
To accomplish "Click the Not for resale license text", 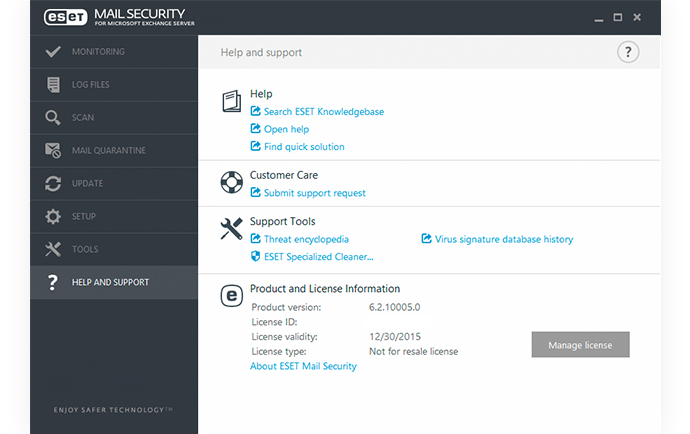I will click(x=413, y=352).
